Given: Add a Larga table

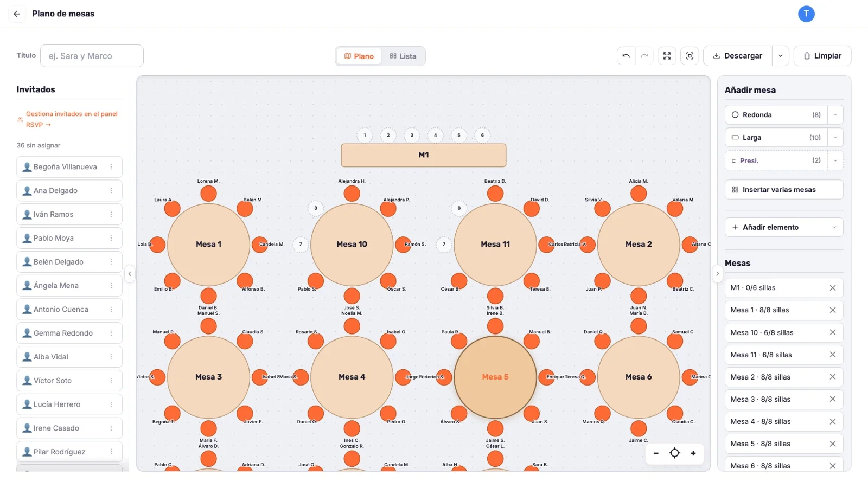Looking at the screenshot, I should click(x=776, y=138).
